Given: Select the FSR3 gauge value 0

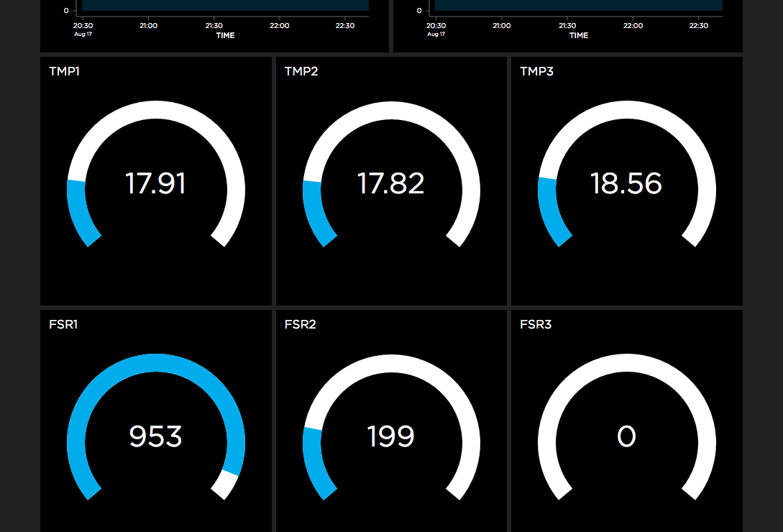Looking at the screenshot, I should tap(626, 436).
